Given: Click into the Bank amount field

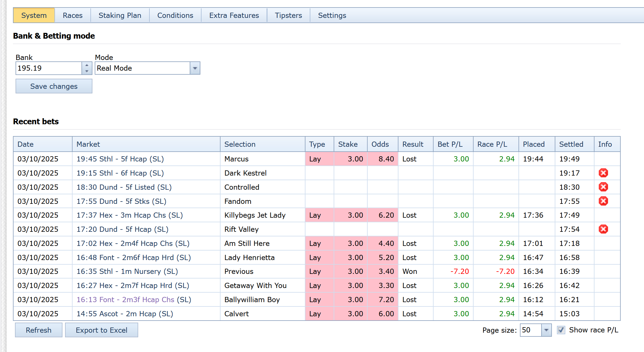Looking at the screenshot, I should click(x=48, y=68).
